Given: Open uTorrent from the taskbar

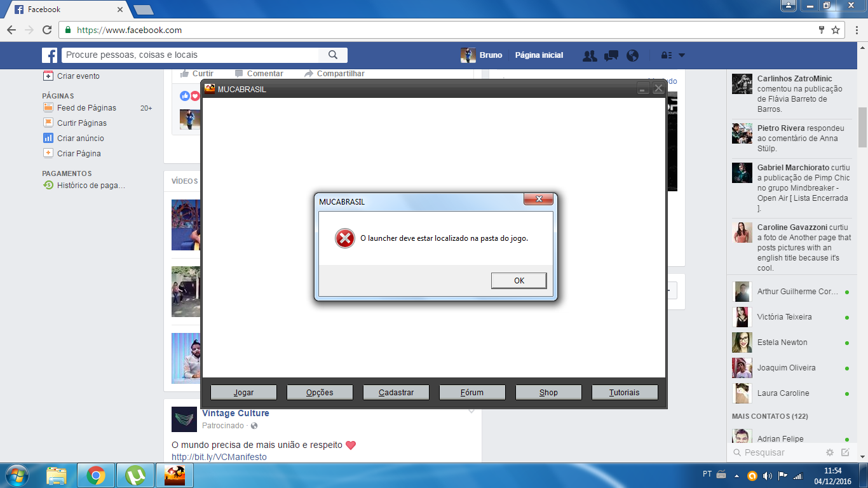Looking at the screenshot, I should click(135, 475).
